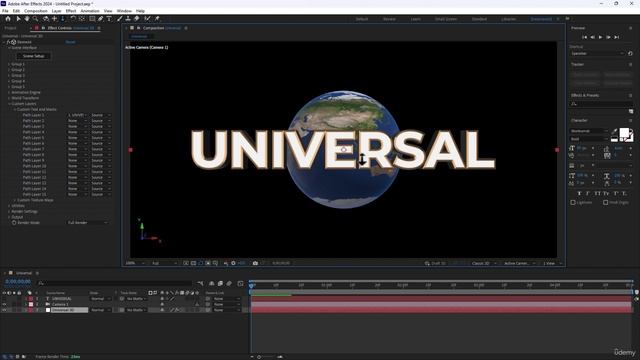Select the Selection arrow tool
This screenshot has width=640, height=360.
point(18,19)
